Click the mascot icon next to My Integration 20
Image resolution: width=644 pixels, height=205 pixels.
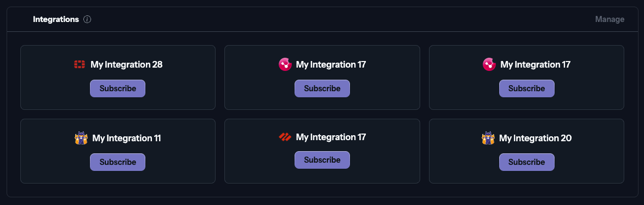[x=488, y=138]
